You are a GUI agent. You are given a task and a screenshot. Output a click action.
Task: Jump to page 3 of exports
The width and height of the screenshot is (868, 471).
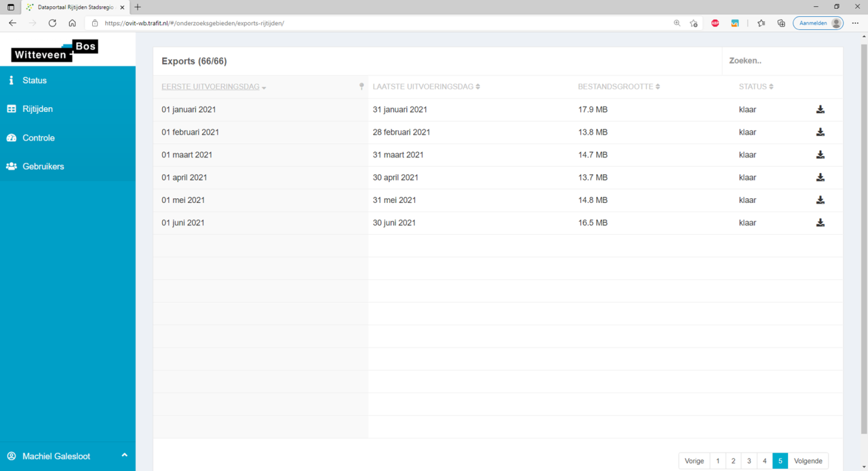click(749, 461)
